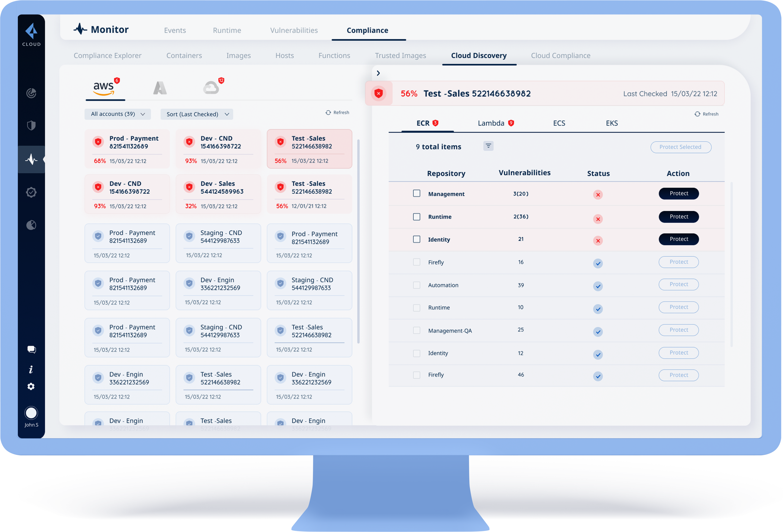Tick the Identity repository checkbox with 21 vulnerabilities
This screenshot has height=532, width=783.
click(x=417, y=239)
